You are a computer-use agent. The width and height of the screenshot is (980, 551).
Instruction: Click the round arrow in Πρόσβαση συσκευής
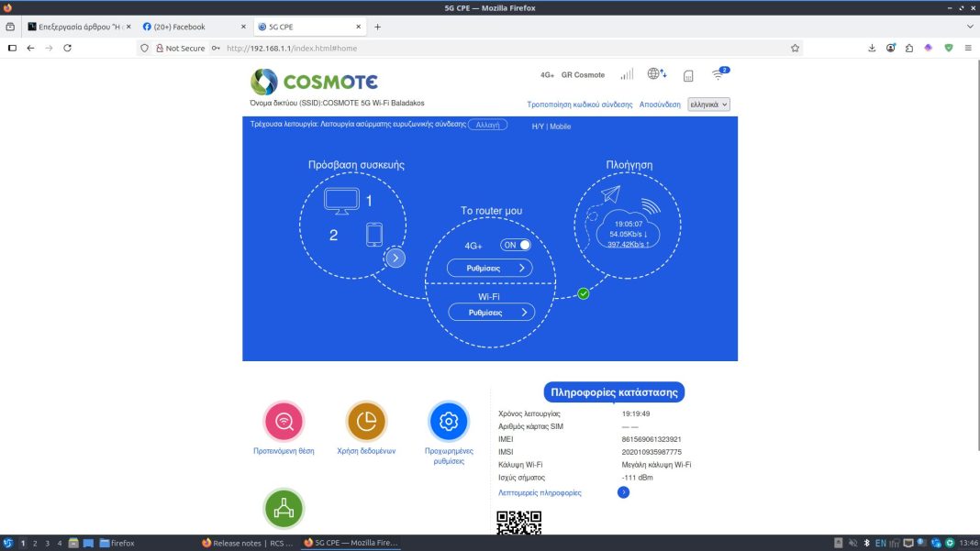(395, 258)
